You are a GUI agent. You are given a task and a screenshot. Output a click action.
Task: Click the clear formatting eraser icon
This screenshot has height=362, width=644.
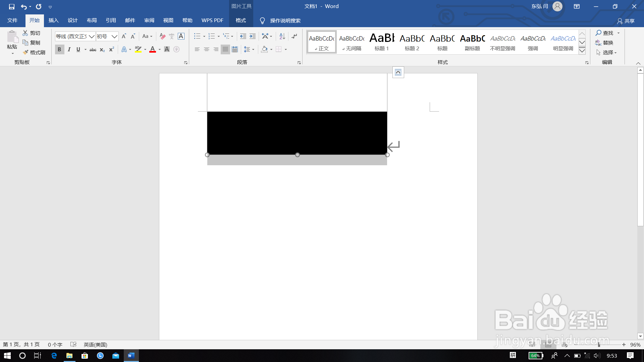click(163, 36)
